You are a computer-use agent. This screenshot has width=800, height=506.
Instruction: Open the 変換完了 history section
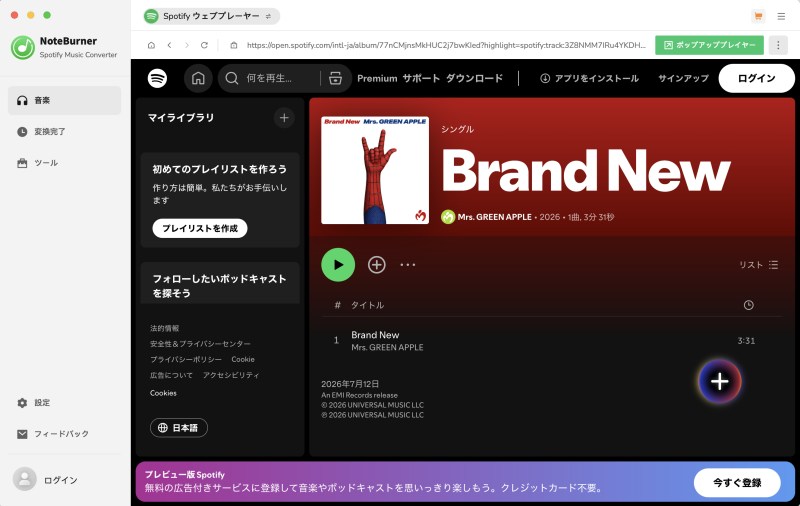[64, 132]
